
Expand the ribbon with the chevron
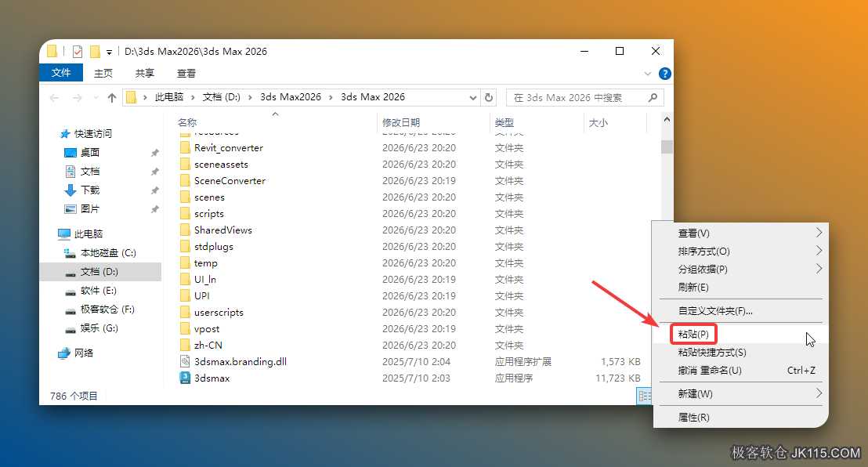[x=648, y=74]
